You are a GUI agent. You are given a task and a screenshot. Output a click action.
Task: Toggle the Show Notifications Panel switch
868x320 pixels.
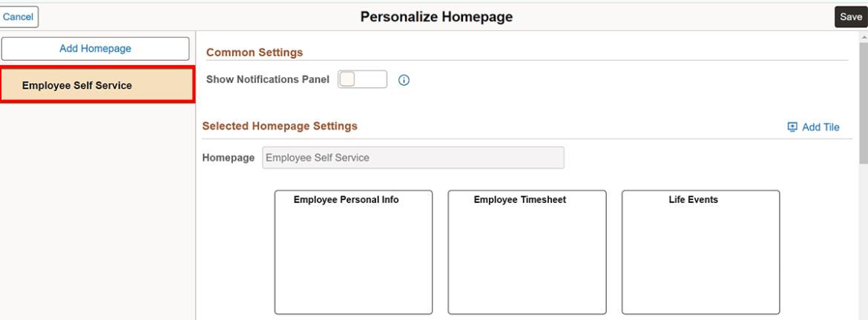click(x=362, y=79)
